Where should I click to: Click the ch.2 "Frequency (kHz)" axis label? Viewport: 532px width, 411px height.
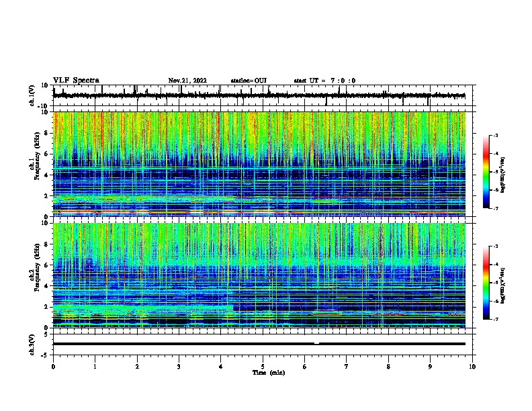[37, 267]
